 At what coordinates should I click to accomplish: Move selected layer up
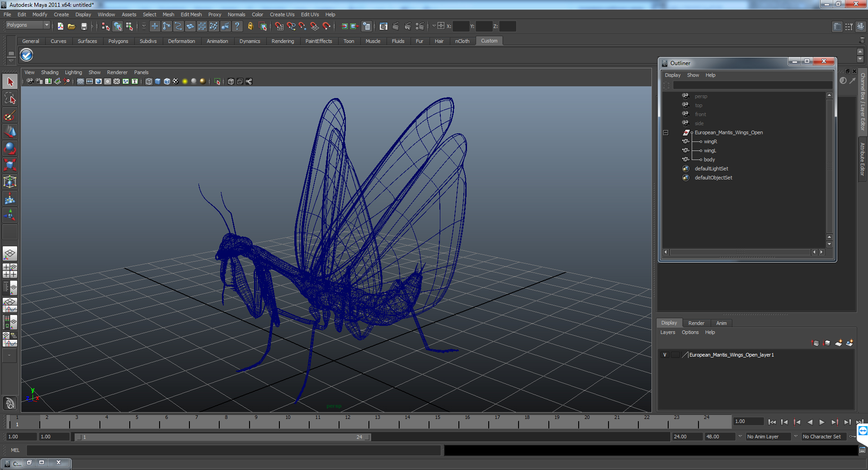pos(816,343)
